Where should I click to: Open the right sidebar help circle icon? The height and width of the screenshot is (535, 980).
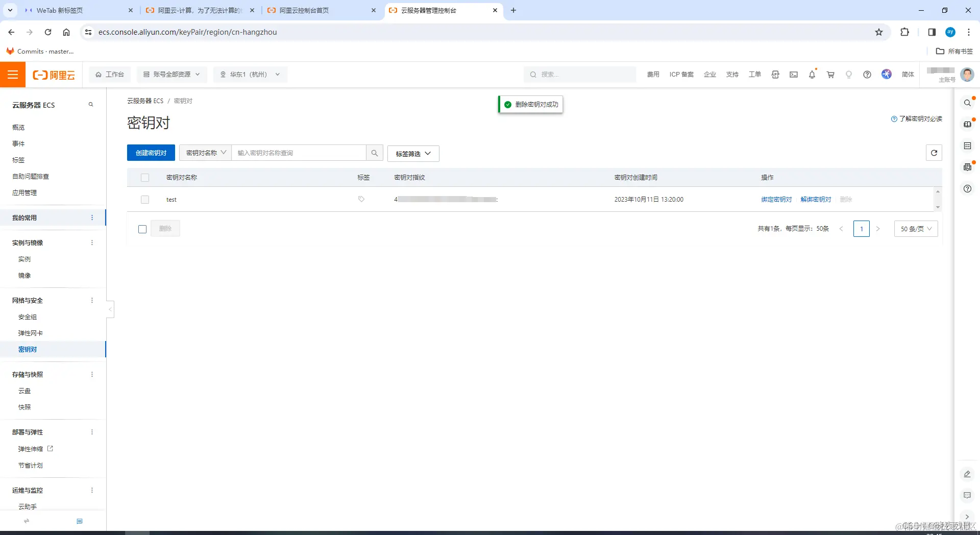pyautogui.click(x=967, y=189)
